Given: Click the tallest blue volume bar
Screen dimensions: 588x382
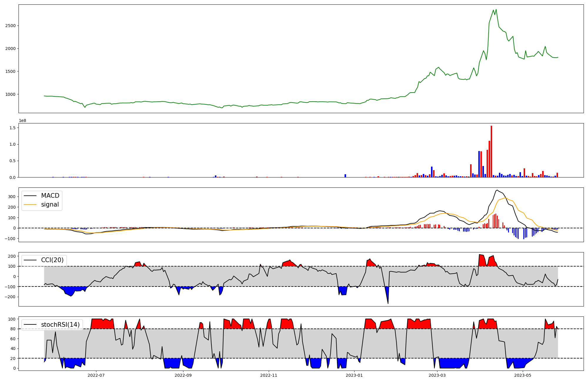Looking at the screenshot, I should (479, 164).
